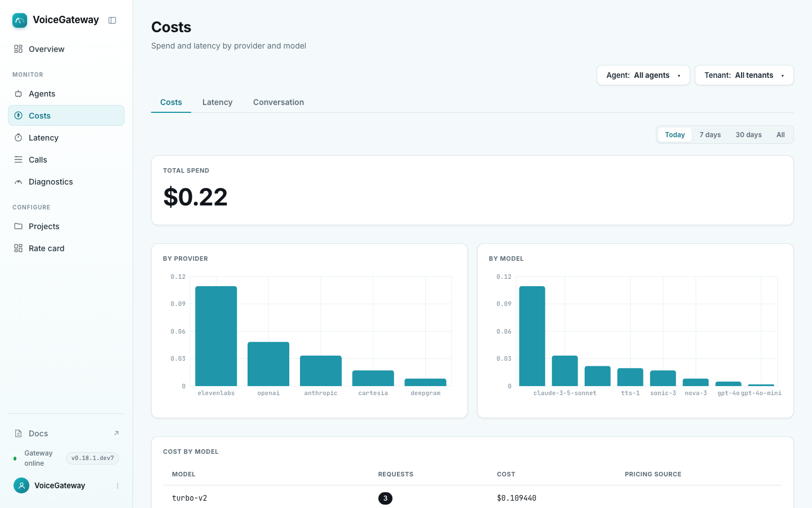
Task: Open the Agent: All agents dropdown
Action: [643, 75]
